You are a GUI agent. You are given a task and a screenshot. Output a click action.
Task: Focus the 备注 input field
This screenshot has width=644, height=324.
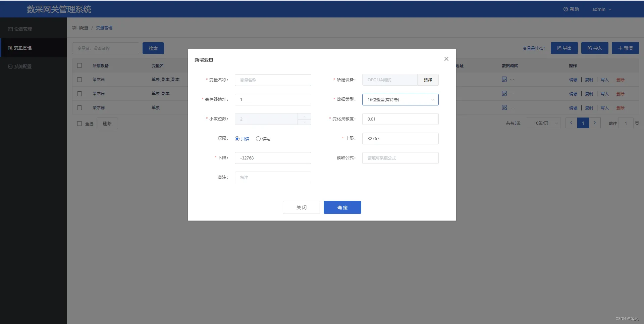[273, 177]
